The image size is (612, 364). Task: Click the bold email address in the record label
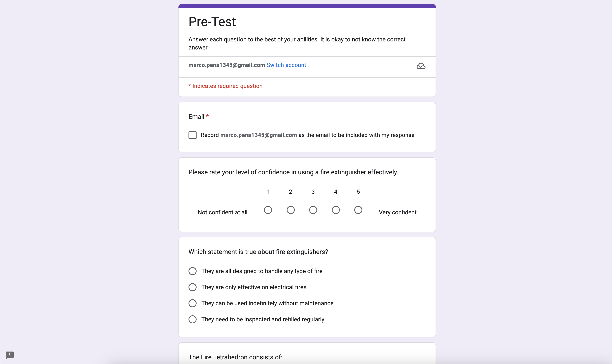tap(258, 135)
